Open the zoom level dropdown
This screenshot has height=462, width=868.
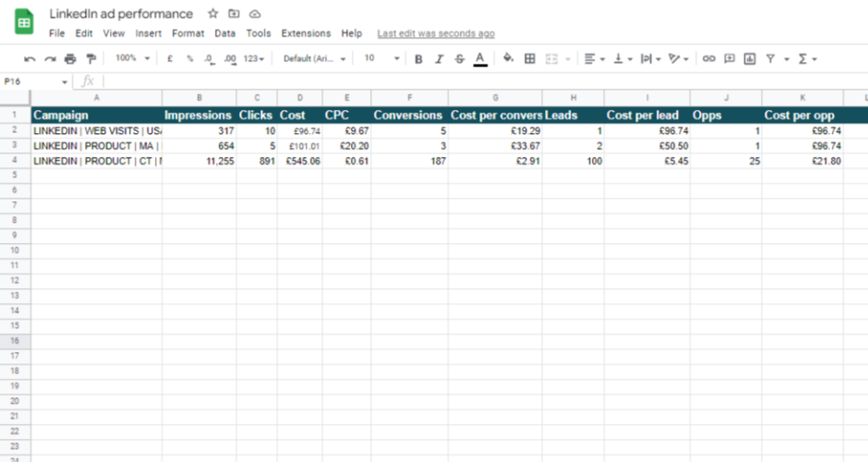(x=133, y=58)
